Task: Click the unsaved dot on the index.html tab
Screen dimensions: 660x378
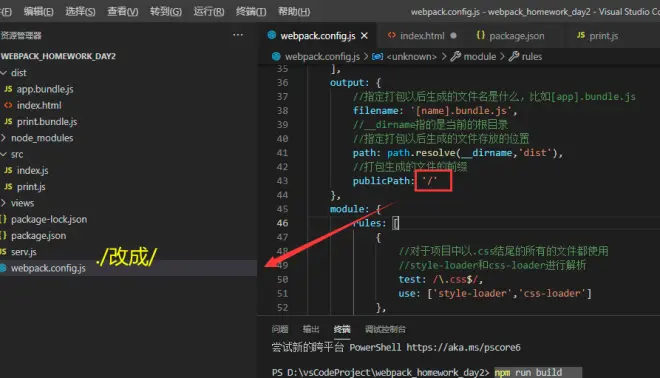Action: [453, 36]
